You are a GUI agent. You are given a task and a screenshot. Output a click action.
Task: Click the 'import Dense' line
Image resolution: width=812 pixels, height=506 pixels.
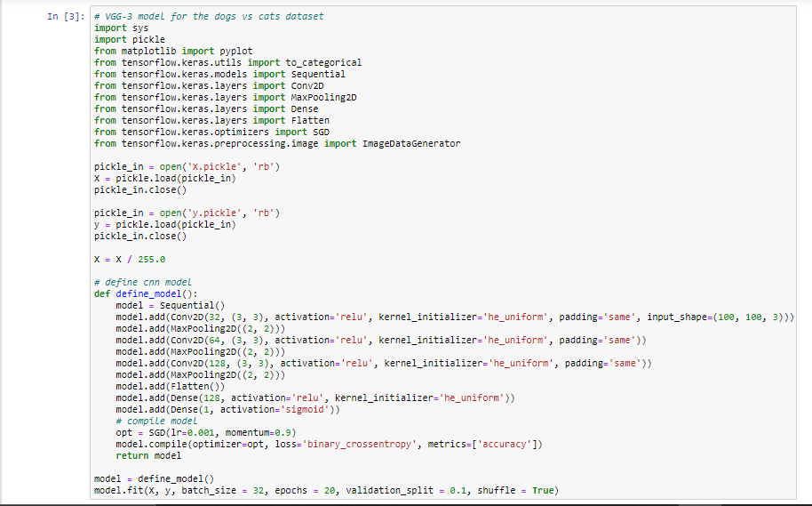tap(206, 108)
